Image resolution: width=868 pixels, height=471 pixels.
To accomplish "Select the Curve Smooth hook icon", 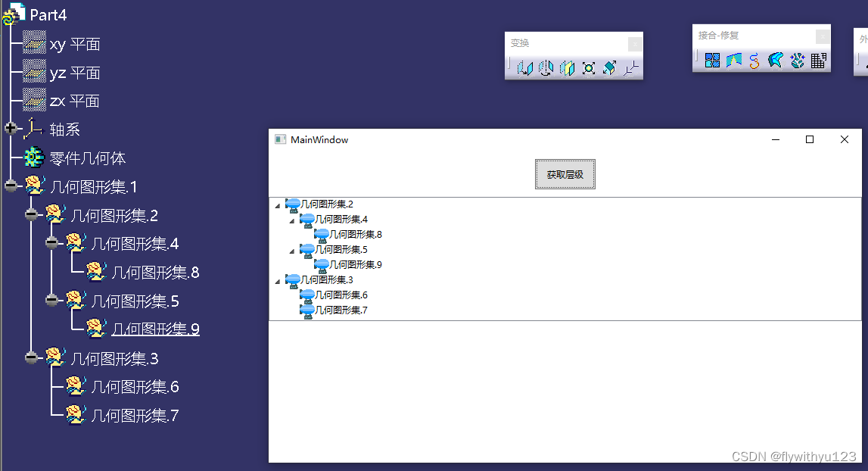I will (x=754, y=61).
